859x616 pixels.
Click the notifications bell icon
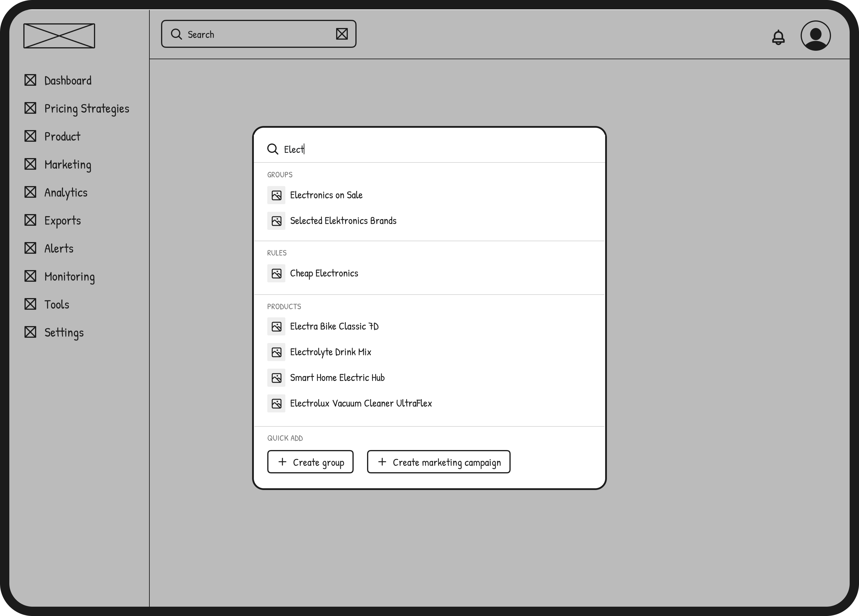pos(778,37)
